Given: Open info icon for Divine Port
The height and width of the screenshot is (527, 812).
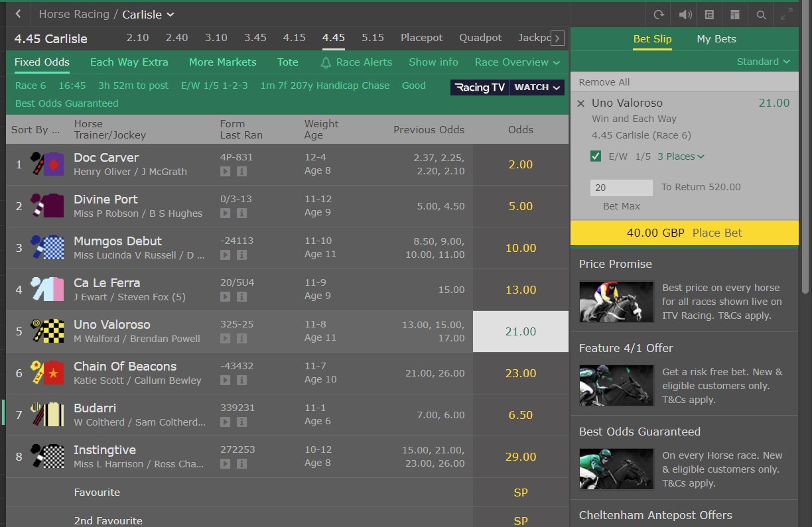Looking at the screenshot, I should [241, 213].
